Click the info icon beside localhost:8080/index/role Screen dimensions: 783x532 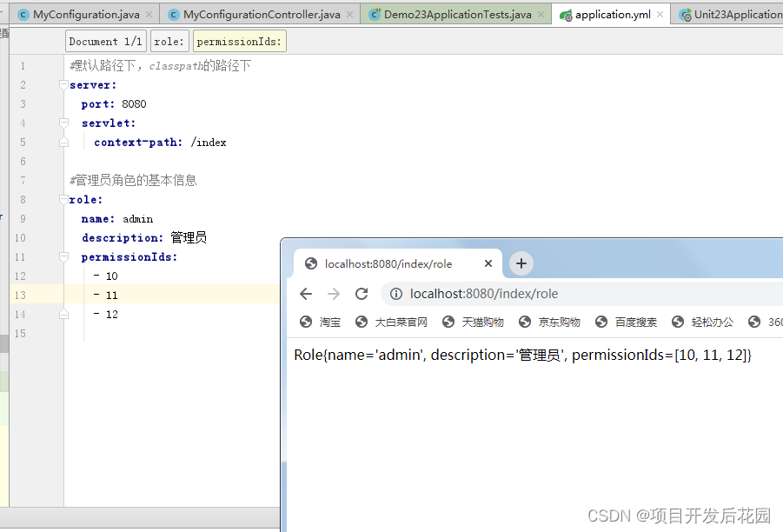[x=398, y=294]
